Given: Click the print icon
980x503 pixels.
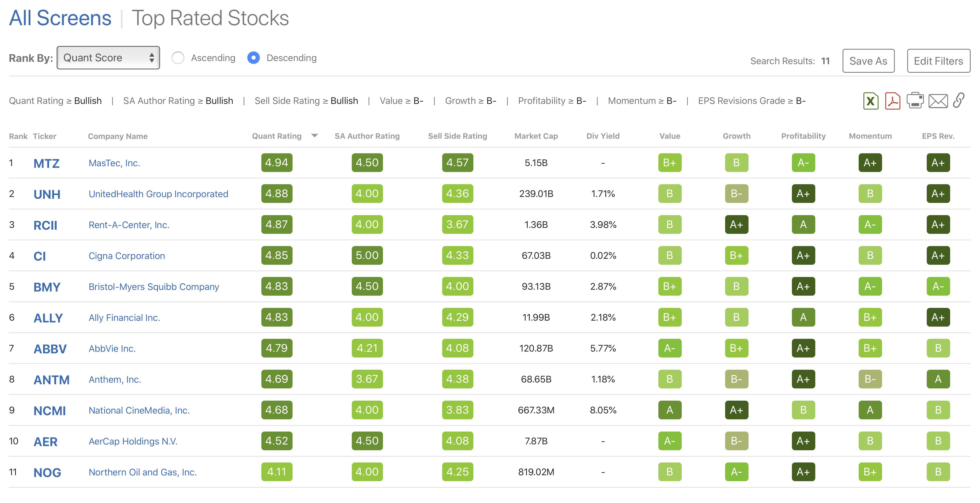Looking at the screenshot, I should pyautogui.click(x=915, y=101).
